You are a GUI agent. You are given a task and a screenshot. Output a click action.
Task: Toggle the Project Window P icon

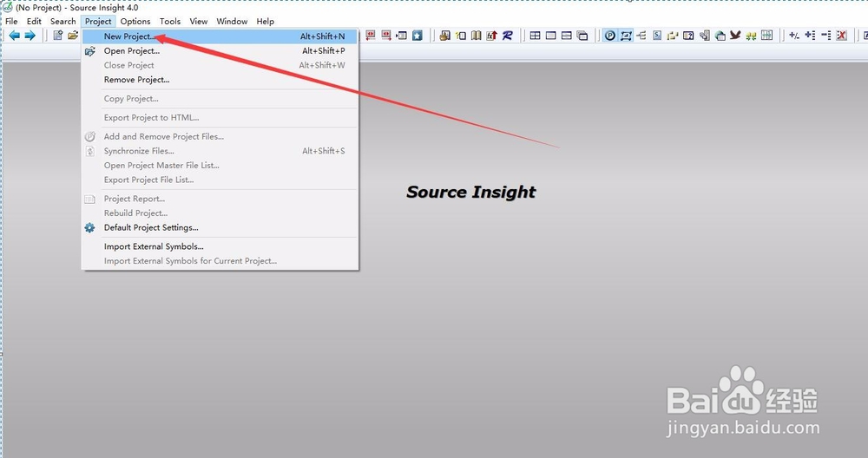pos(610,36)
